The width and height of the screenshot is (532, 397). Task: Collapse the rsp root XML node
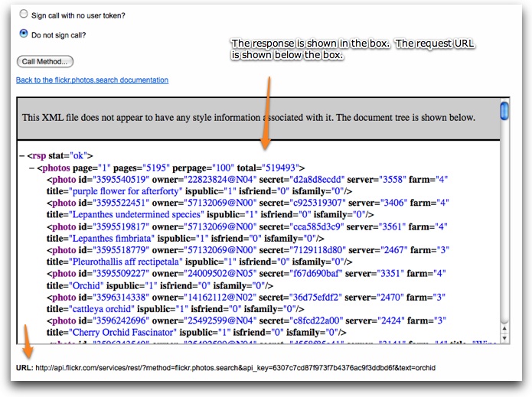click(x=21, y=155)
